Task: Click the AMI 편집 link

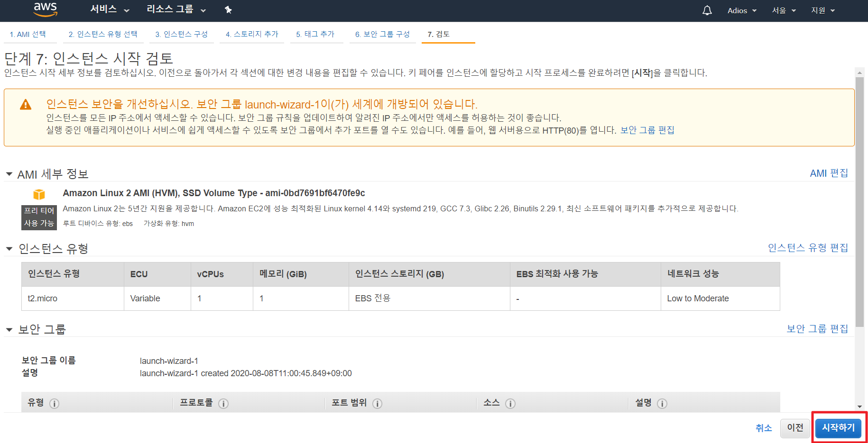Action: tap(829, 173)
